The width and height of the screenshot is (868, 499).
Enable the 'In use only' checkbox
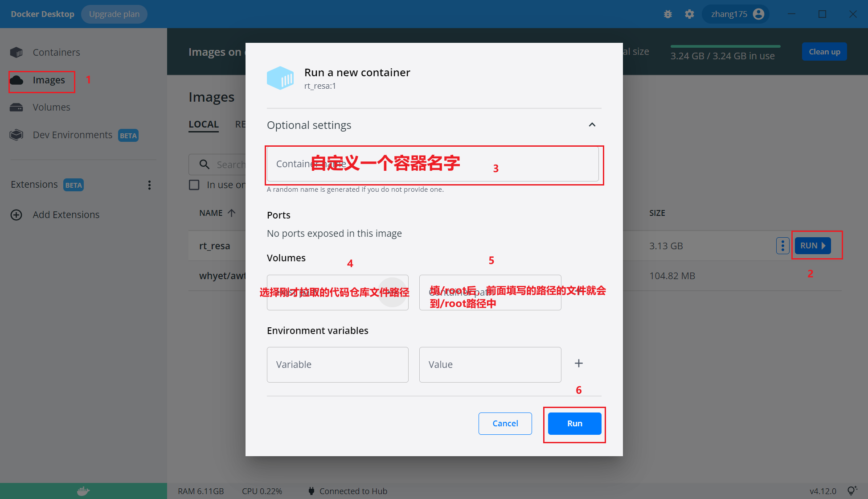click(x=194, y=184)
